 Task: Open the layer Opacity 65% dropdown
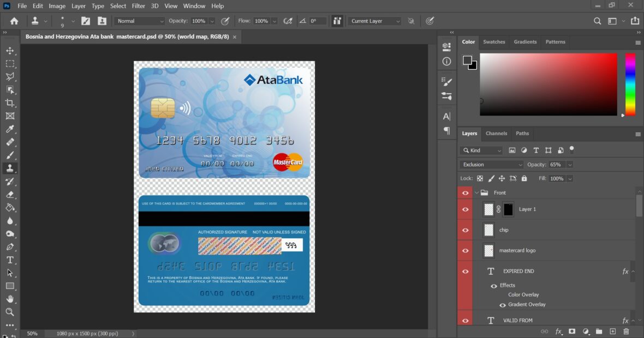(570, 165)
